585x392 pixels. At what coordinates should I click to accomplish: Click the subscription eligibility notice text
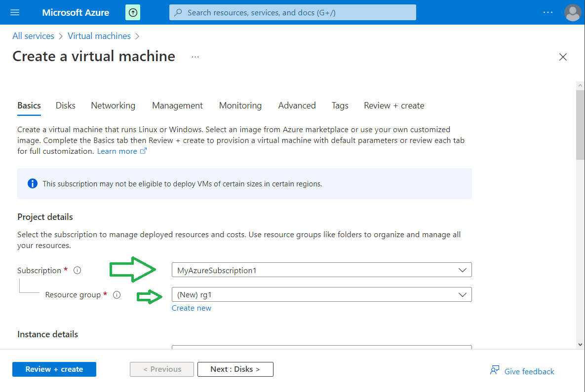(182, 184)
